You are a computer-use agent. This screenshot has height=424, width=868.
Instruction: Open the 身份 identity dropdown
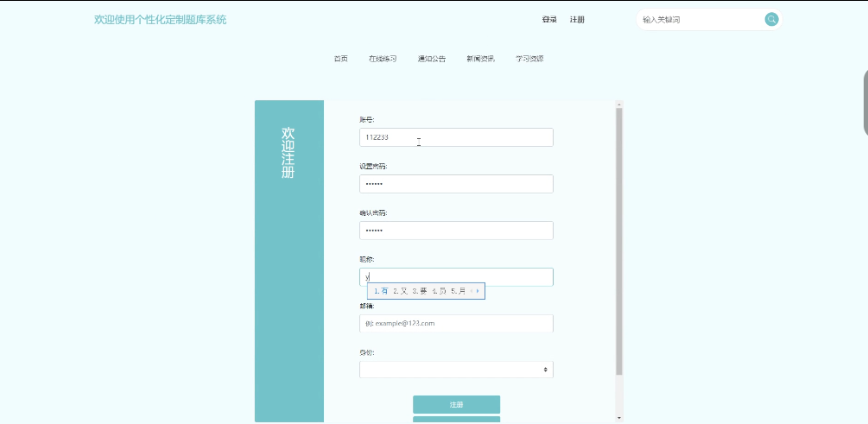pyautogui.click(x=456, y=370)
